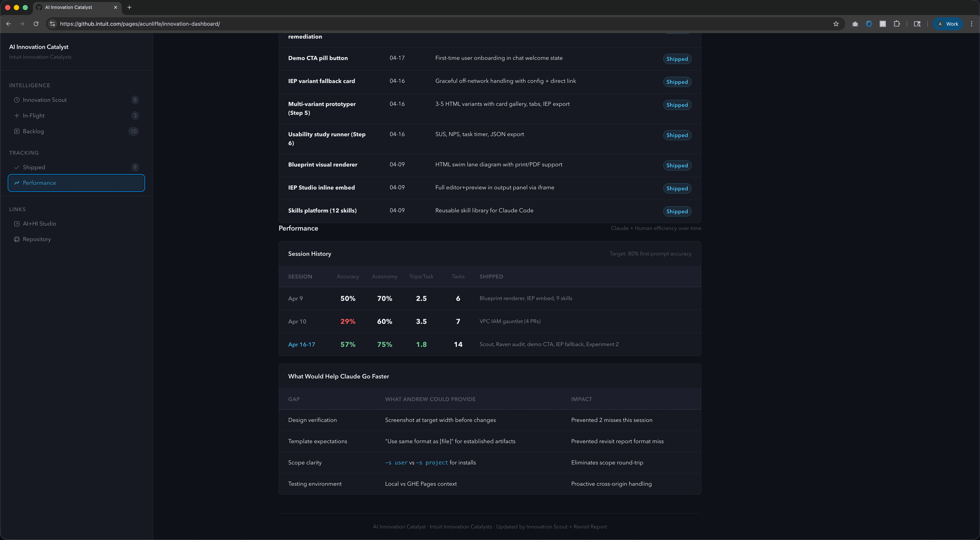980x540 pixels.
Task: Click the '-s project' code snippet
Action: [x=431, y=462]
